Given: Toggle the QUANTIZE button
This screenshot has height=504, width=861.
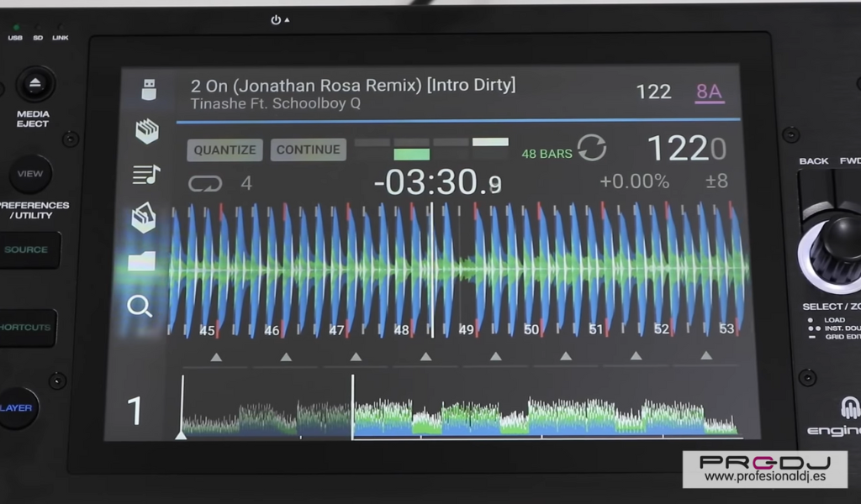Looking at the screenshot, I should pyautogui.click(x=224, y=150).
